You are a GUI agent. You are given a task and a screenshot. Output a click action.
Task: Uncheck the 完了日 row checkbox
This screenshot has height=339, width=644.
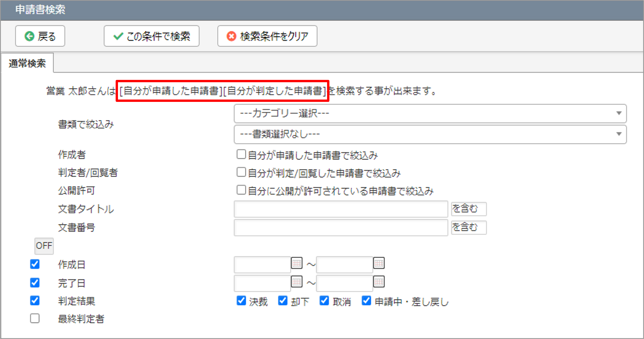click(35, 283)
